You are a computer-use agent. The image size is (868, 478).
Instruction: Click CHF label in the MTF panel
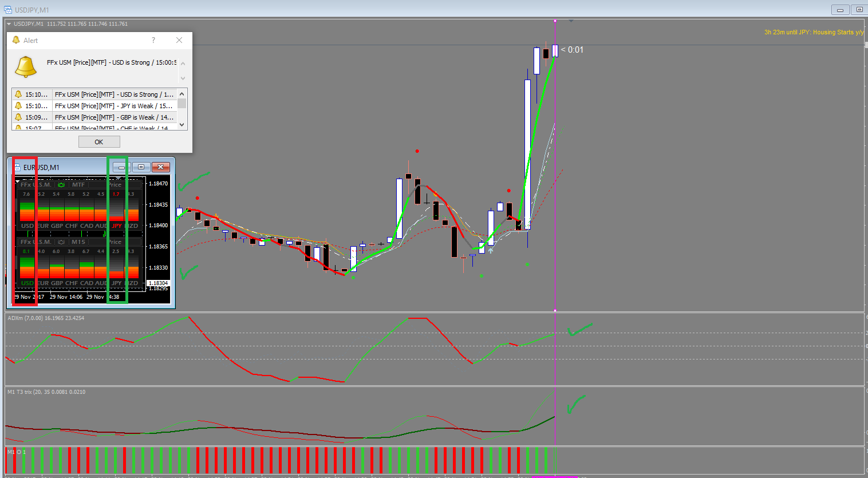(72, 226)
